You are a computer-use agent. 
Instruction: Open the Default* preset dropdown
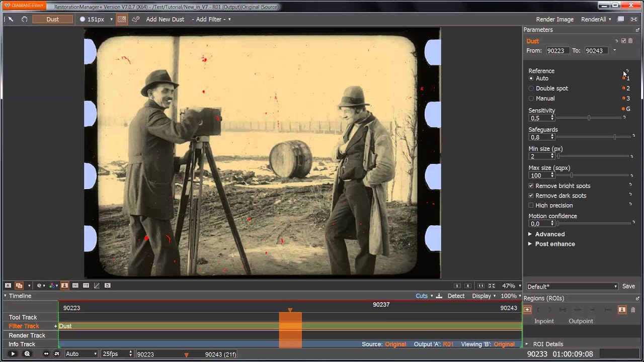[x=572, y=287]
